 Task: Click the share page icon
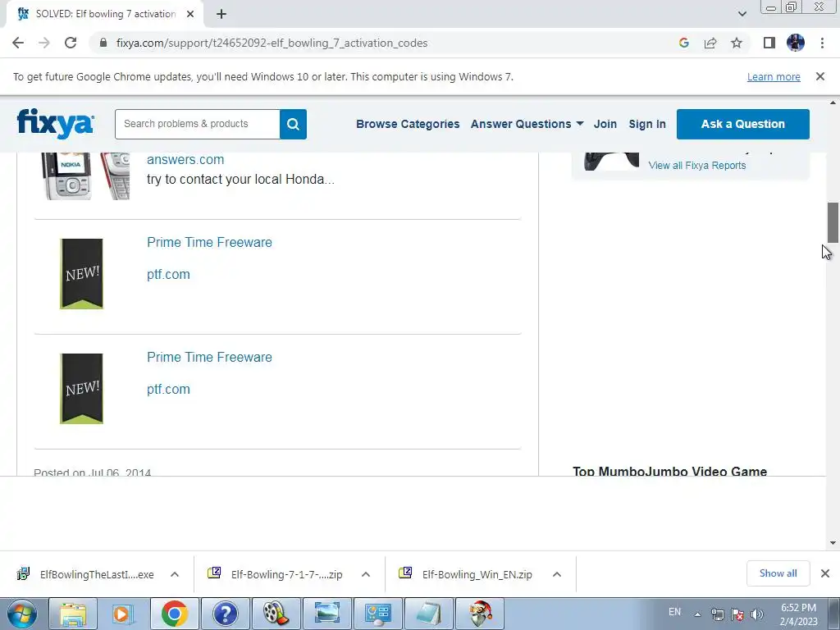pos(710,43)
